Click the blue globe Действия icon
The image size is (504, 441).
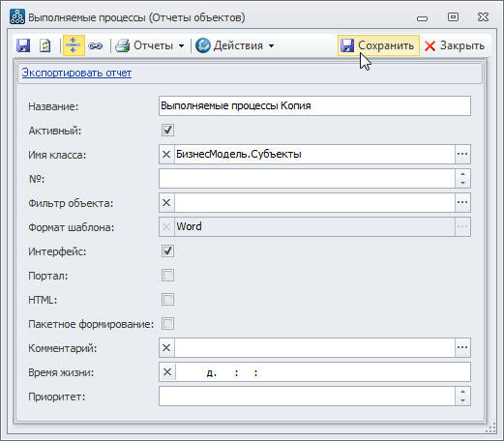(x=203, y=45)
